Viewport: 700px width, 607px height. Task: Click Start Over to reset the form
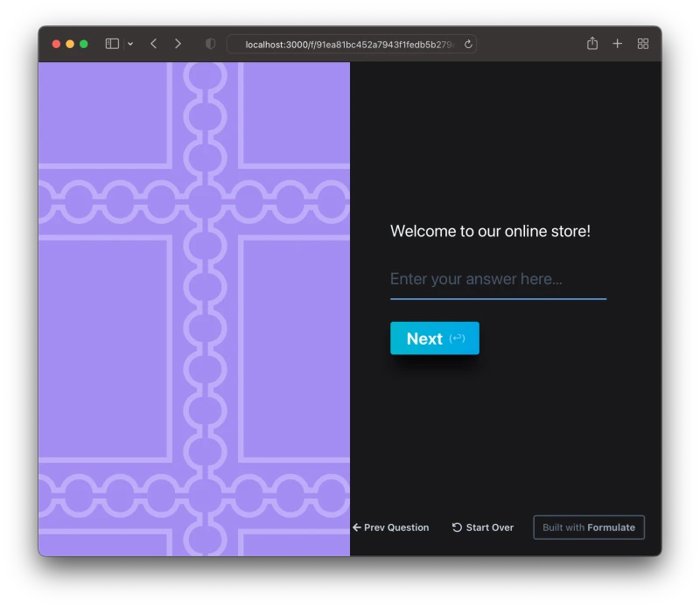click(483, 527)
